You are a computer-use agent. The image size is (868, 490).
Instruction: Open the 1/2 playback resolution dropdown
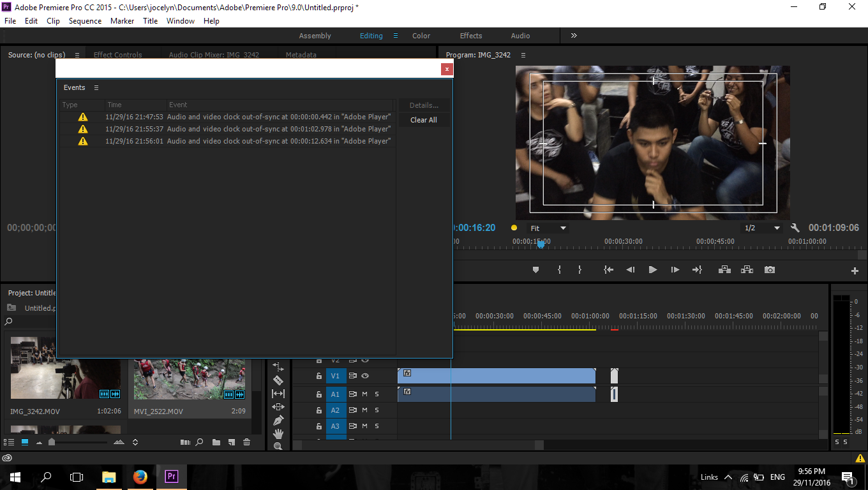[762, 228]
